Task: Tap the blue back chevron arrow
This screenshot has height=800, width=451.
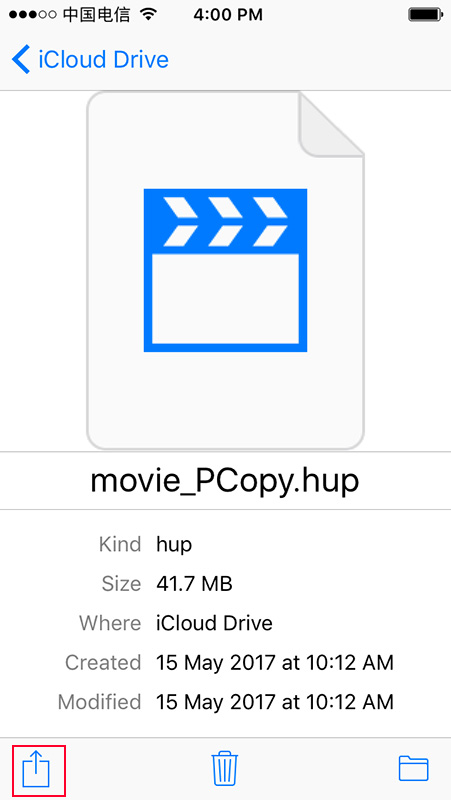Action: tap(21, 59)
